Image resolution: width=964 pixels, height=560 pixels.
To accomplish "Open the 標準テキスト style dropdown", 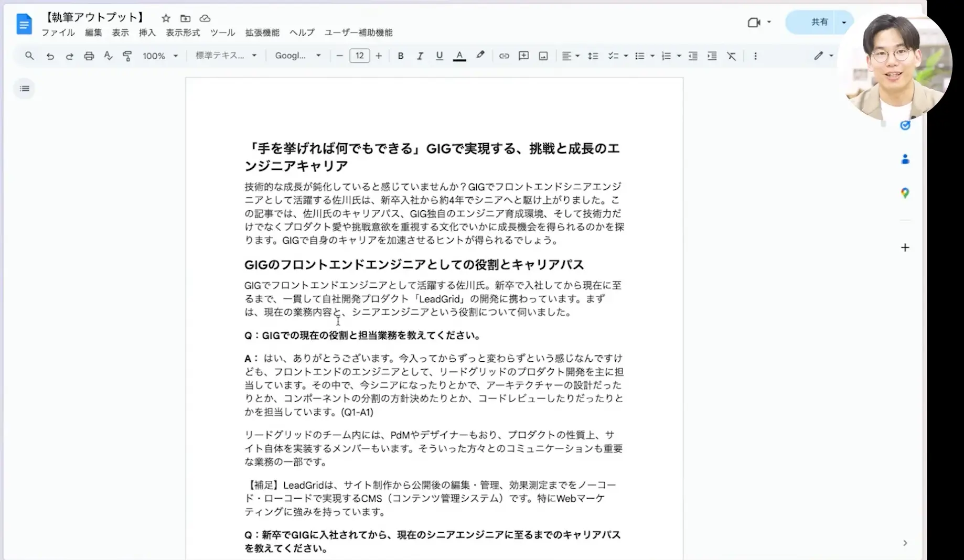I will tap(226, 56).
